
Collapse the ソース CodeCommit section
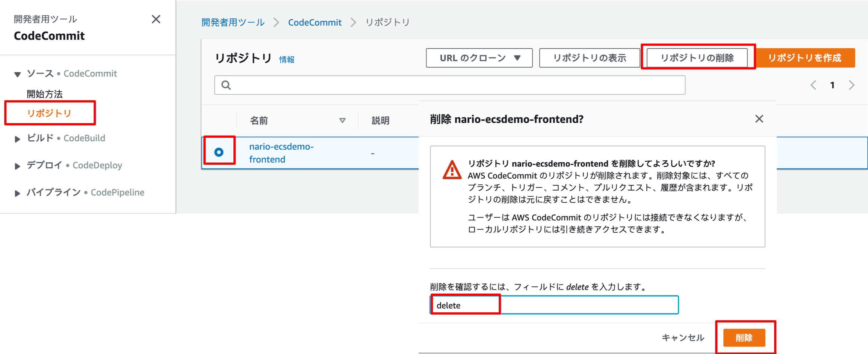[17, 74]
